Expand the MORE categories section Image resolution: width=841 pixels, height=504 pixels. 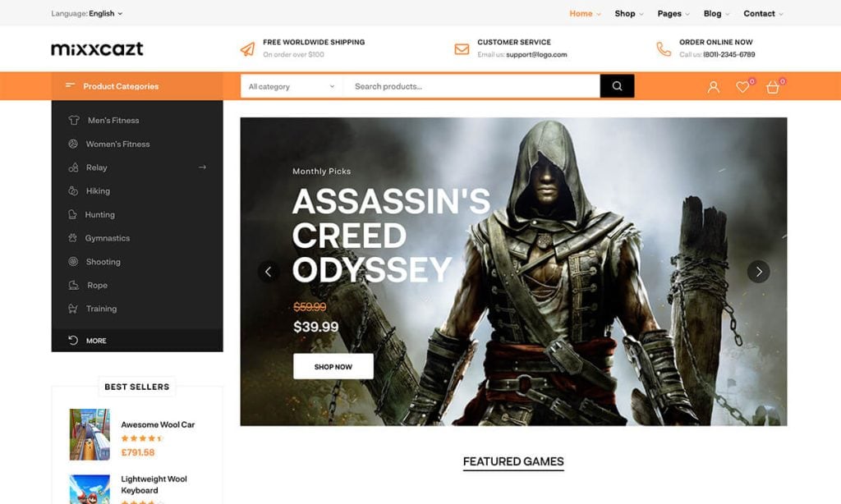[95, 340]
